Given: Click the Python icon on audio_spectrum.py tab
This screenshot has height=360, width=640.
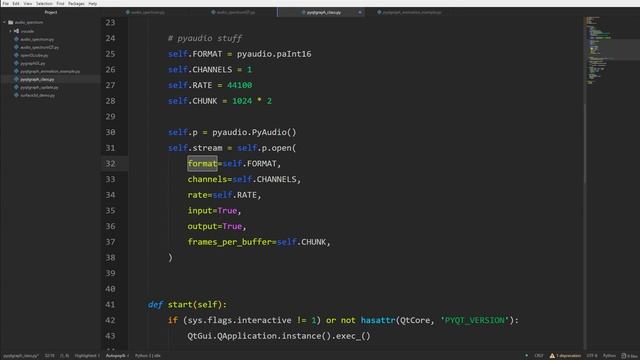Looking at the screenshot, I should tap(128, 12).
